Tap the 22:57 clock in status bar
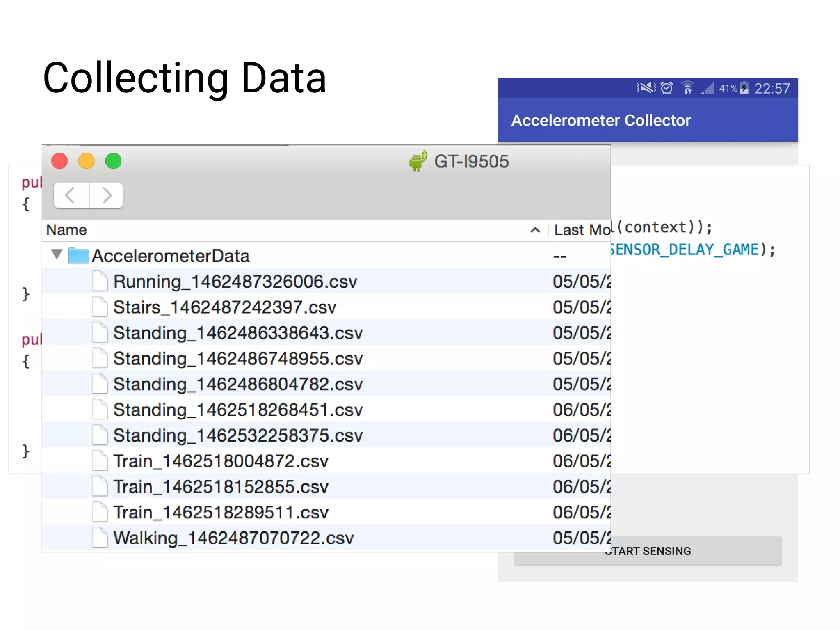The width and height of the screenshot is (840, 630). 772,88
